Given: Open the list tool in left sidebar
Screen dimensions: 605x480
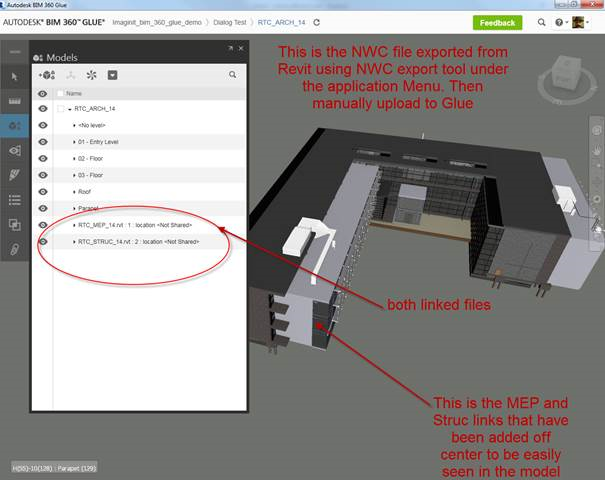Looking at the screenshot, I should [15, 200].
